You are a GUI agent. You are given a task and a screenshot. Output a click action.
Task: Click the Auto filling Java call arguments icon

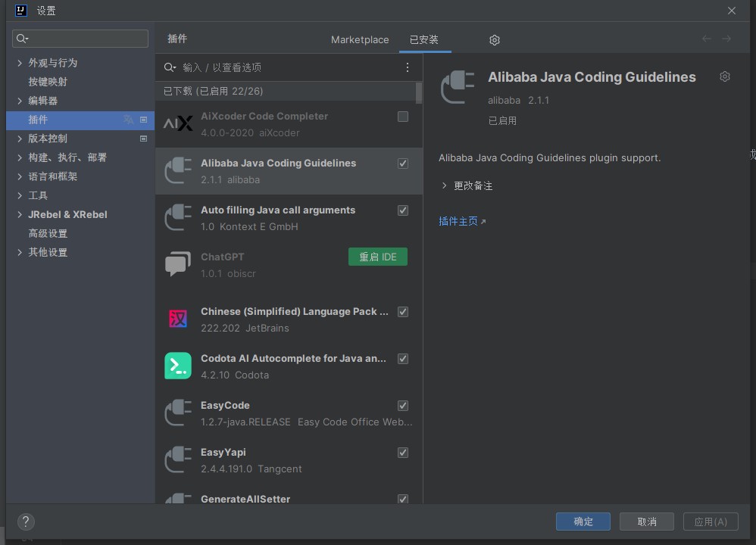coord(178,217)
